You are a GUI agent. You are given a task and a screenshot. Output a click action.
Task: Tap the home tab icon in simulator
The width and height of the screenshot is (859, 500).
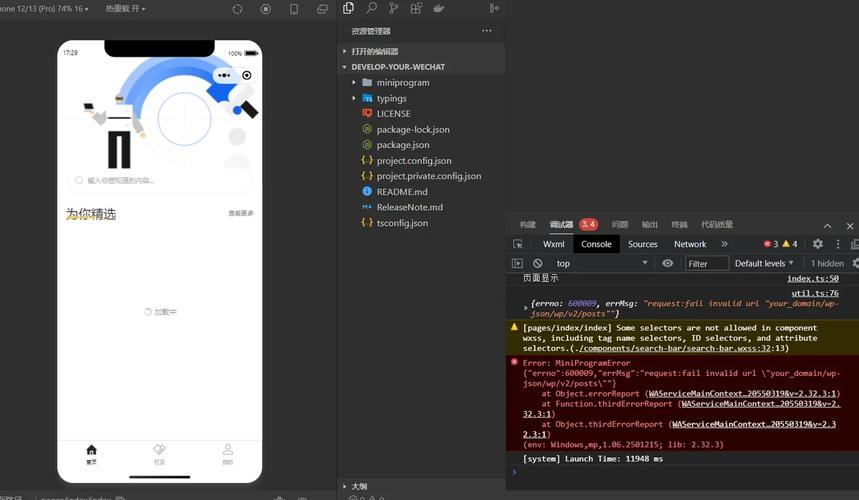tap(91, 450)
